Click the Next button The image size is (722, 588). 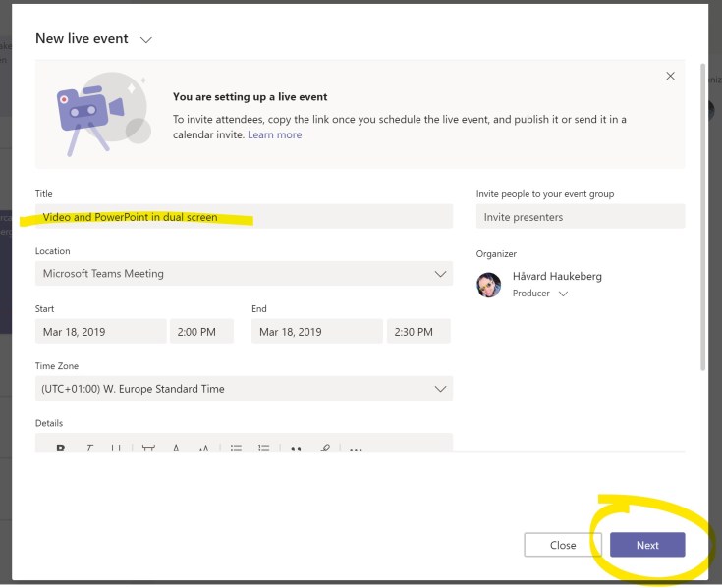click(647, 545)
